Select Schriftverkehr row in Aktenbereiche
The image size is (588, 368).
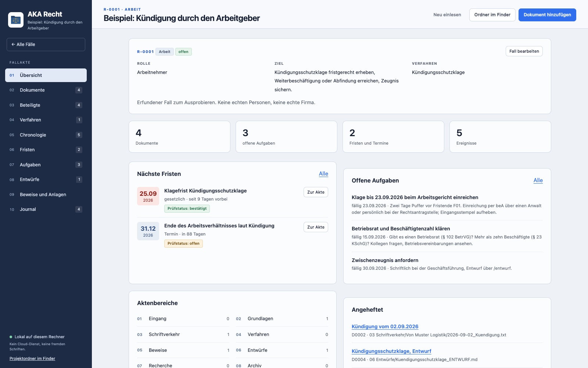(x=183, y=335)
